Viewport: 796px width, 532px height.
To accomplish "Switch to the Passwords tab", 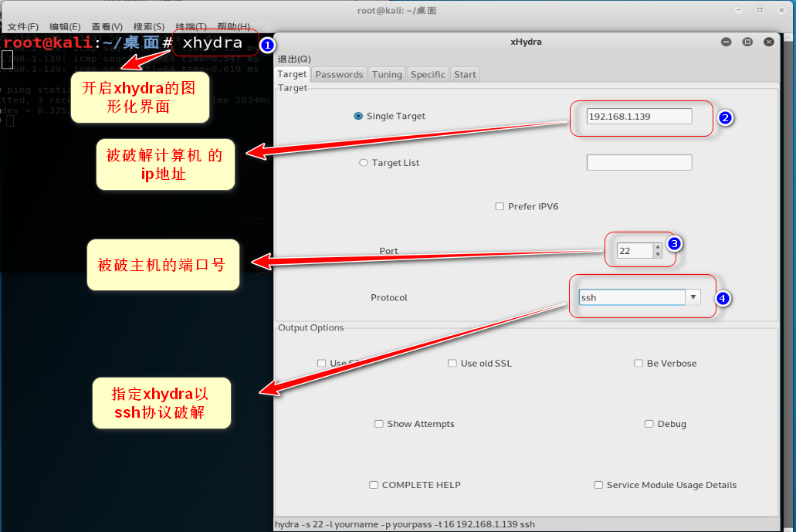I will (338, 74).
